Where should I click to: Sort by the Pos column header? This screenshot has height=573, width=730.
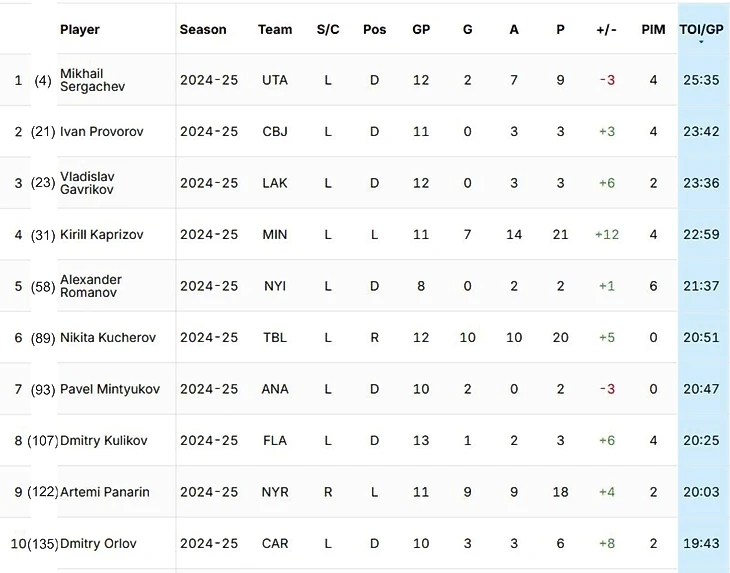click(x=374, y=29)
